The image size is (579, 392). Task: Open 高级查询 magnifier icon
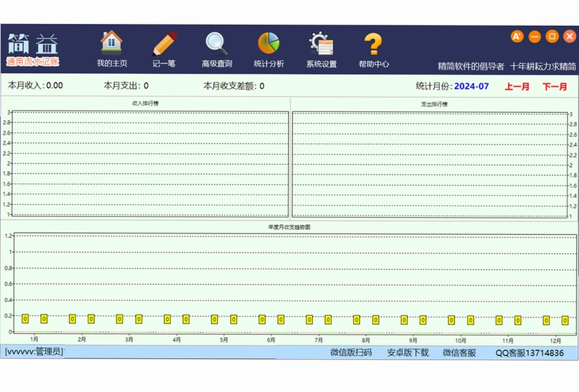click(216, 43)
